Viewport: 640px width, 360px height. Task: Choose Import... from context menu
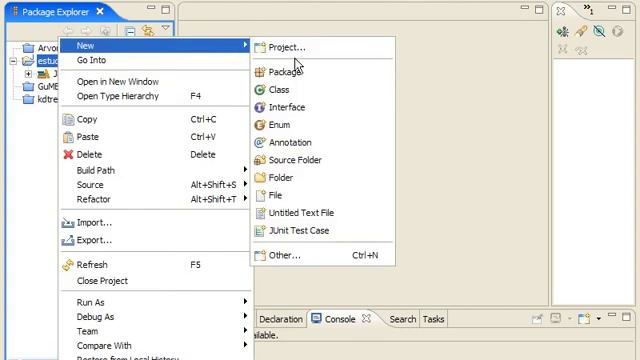coord(155,223)
